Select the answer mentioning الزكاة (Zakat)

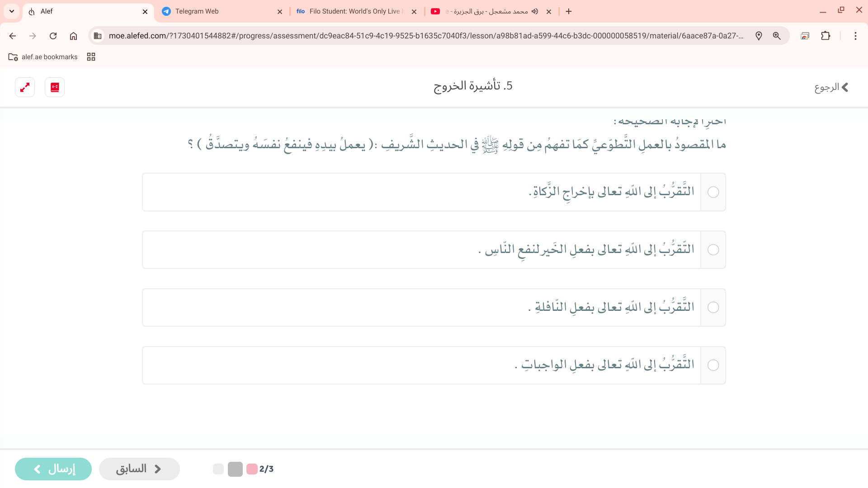[713, 192]
